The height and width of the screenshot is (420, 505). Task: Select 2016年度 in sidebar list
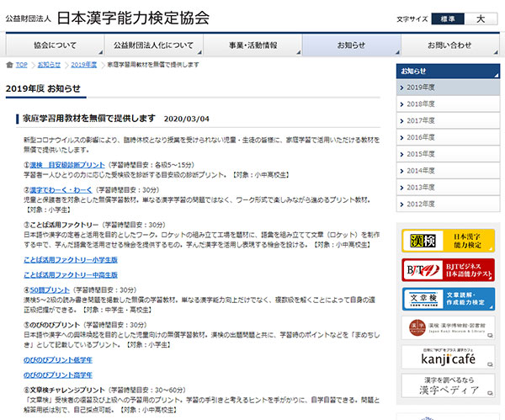[448, 137]
